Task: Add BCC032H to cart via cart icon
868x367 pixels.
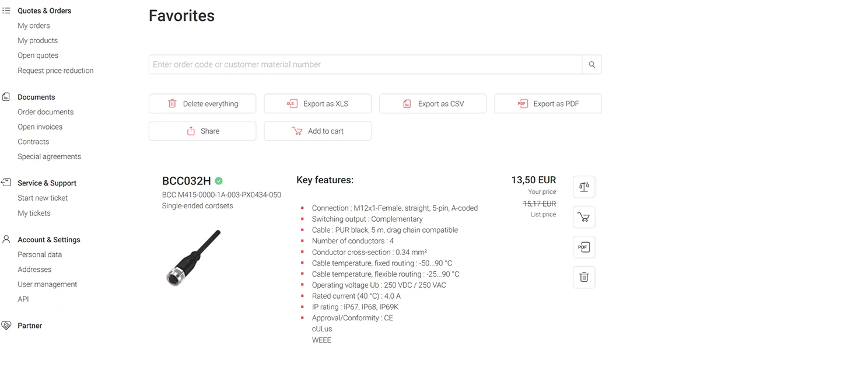Action: click(584, 217)
